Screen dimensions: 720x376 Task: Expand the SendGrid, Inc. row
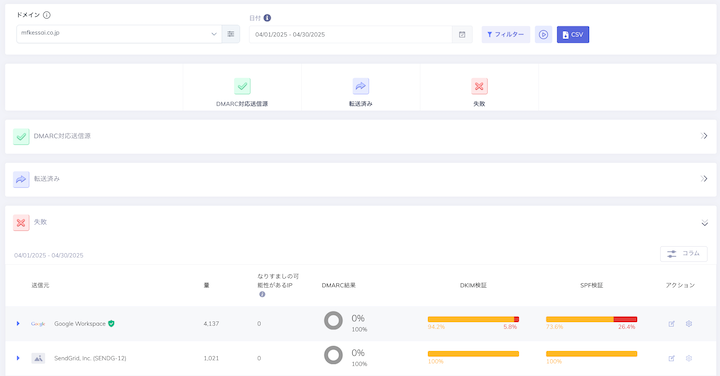click(18, 358)
